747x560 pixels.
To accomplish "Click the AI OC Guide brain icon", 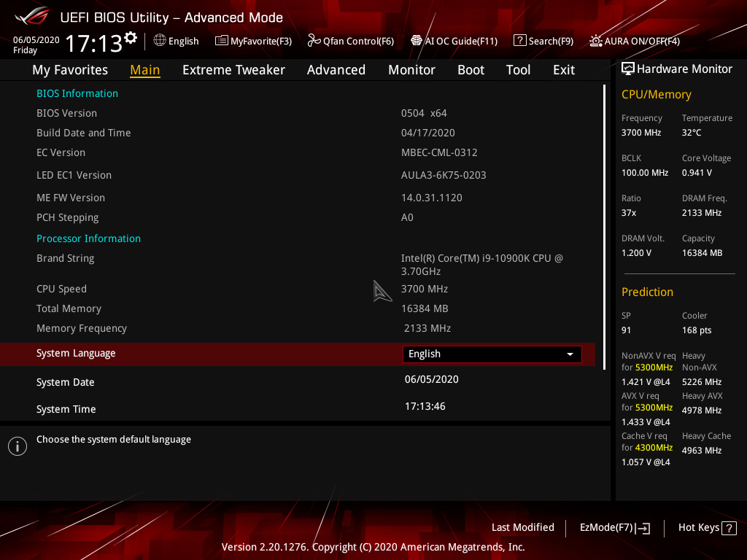I will [417, 41].
